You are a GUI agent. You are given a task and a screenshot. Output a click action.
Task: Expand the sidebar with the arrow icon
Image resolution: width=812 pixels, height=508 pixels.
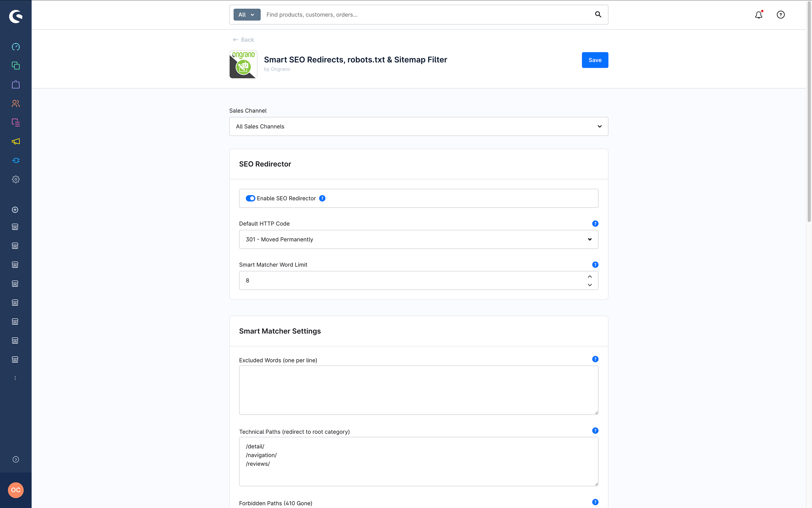[16, 459]
